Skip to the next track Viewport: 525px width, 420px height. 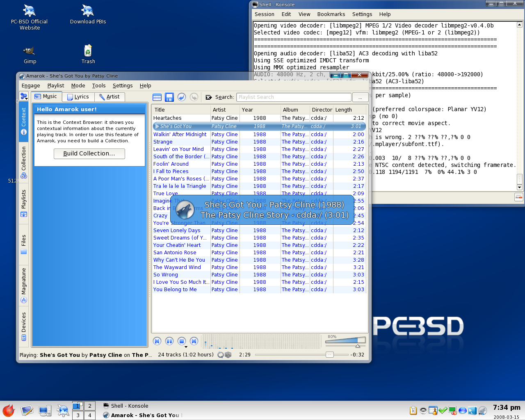(x=194, y=341)
